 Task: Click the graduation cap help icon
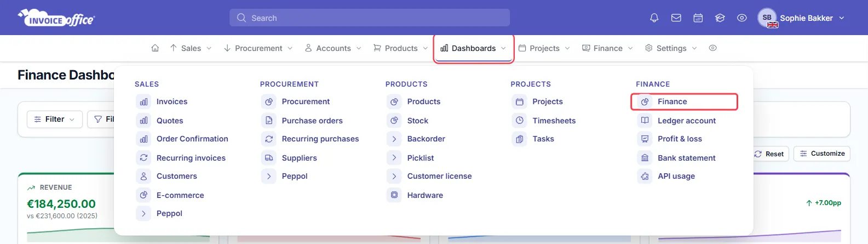[x=720, y=18]
